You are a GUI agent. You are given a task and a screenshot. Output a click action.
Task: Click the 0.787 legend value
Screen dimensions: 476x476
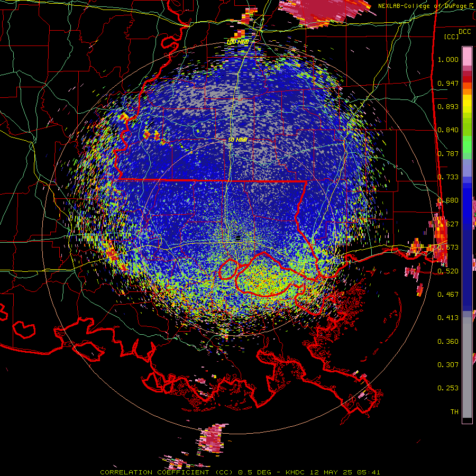point(448,153)
